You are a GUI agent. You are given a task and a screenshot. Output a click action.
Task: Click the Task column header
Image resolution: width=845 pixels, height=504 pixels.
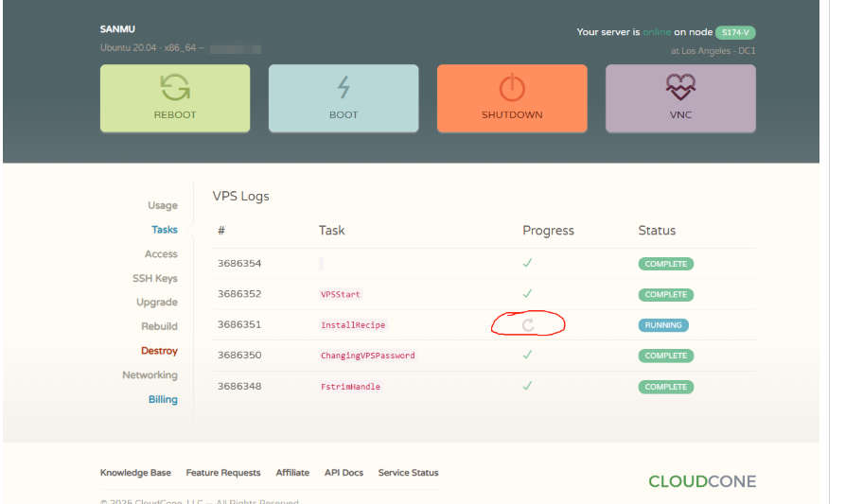pyautogui.click(x=331, y=231)
